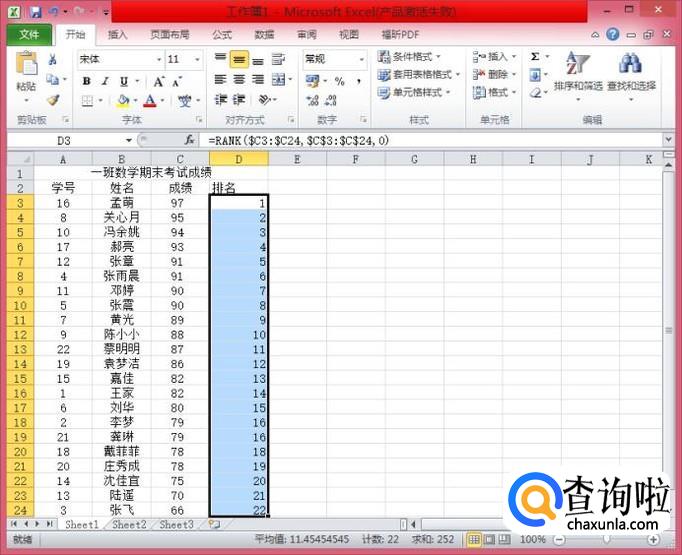The height and width of the screenshot is (555, 682).
Task: Expand the Name Box dropdown arrow
Action: pyautogui.click(x=129, y=140)
